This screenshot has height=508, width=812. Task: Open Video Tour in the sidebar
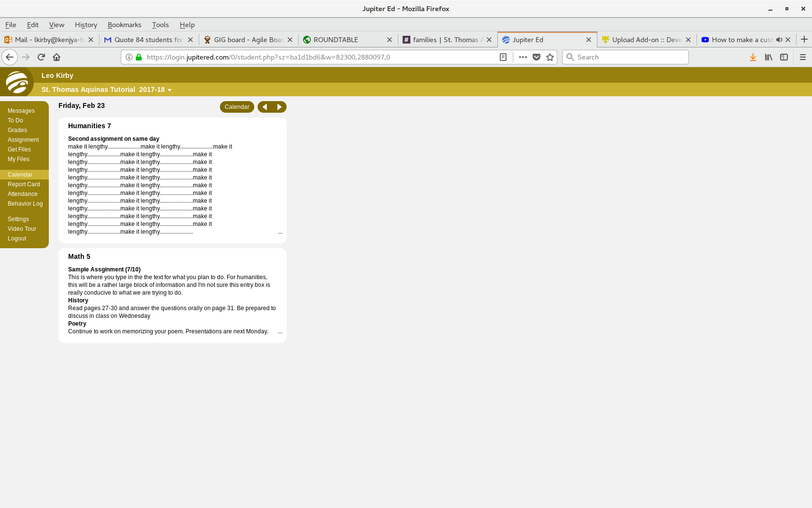(x=22, y=229)
